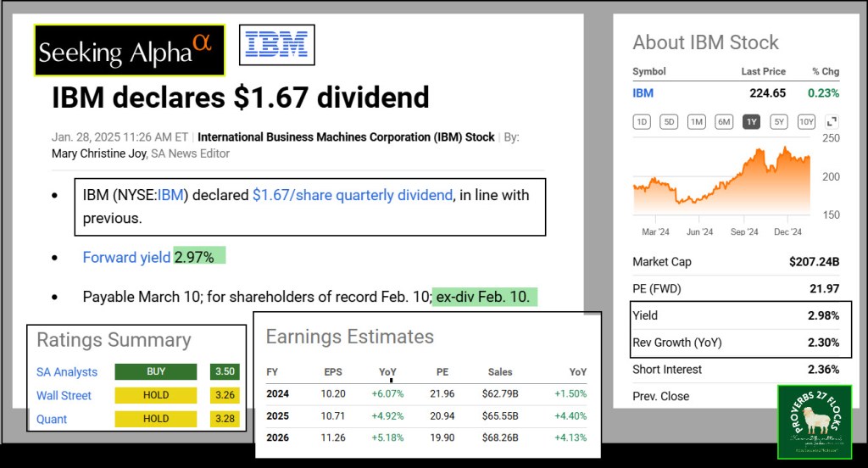Open the Wall Street rating link
Viewport: 868px width, 468px height.
point(64,395)
